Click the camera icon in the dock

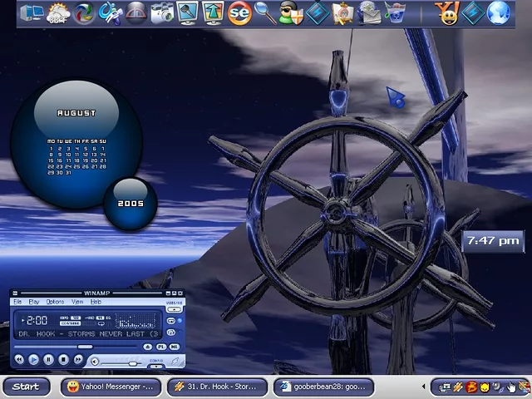coord(162,12)
